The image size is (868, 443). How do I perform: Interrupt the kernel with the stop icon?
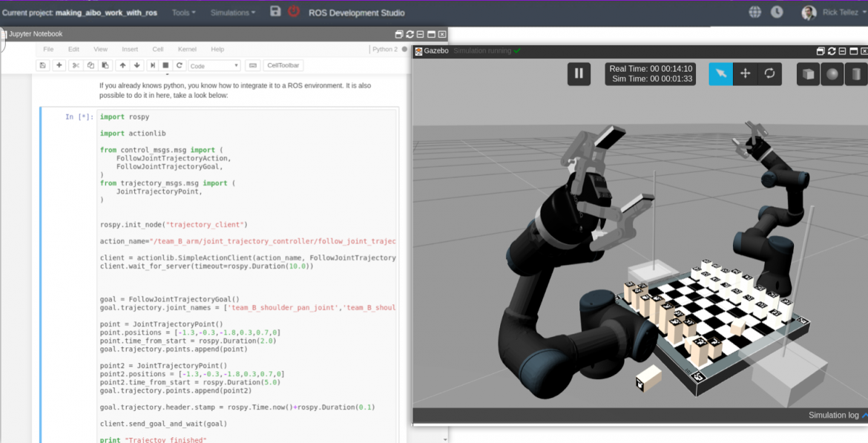[165, 65]
